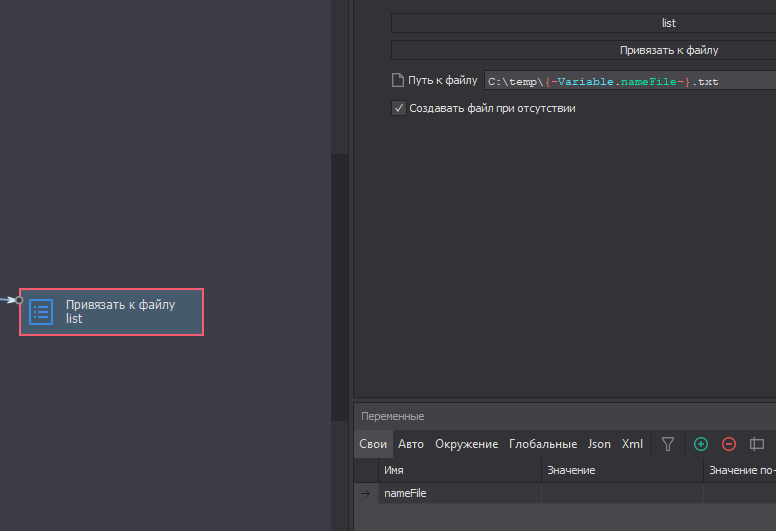
Task: Click the green add variable plus icon
Action: click(701, 444)
